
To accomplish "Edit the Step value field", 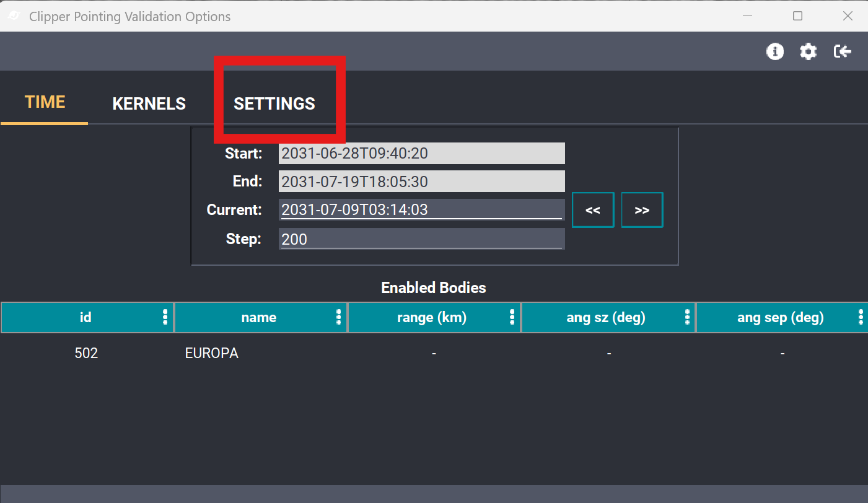I will [x=422, y=239].
